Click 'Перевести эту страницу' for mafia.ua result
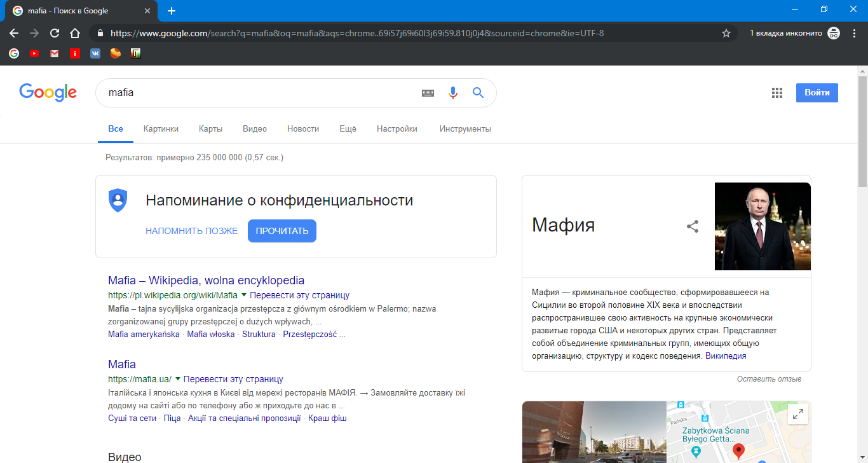 tap(233, 379)
